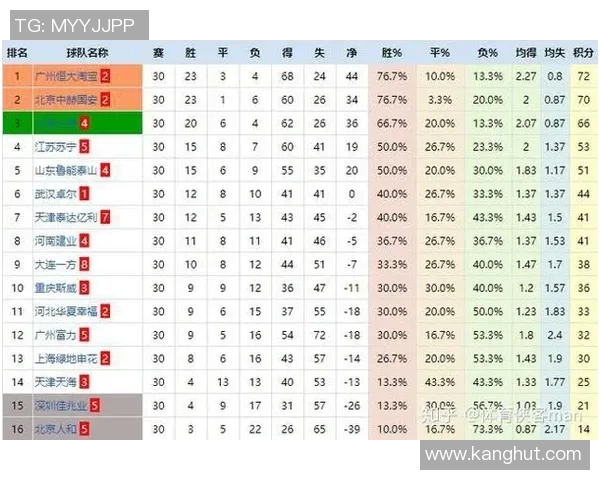Click the red badge beside 北京人和
Viewport: 600px width, 480px height.
pyautogui.click(x=85, y=429)
